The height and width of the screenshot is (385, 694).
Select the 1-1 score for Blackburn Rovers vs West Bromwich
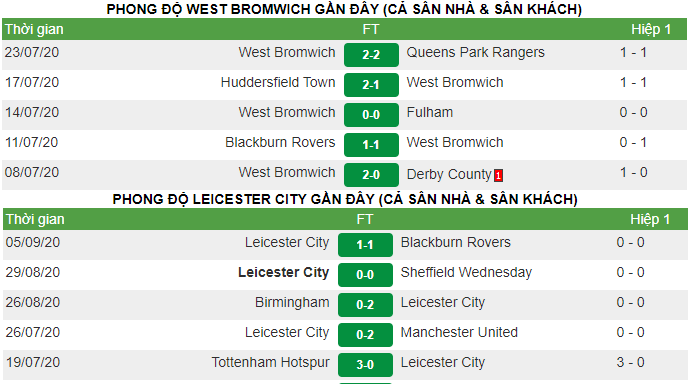coord(371,145)
